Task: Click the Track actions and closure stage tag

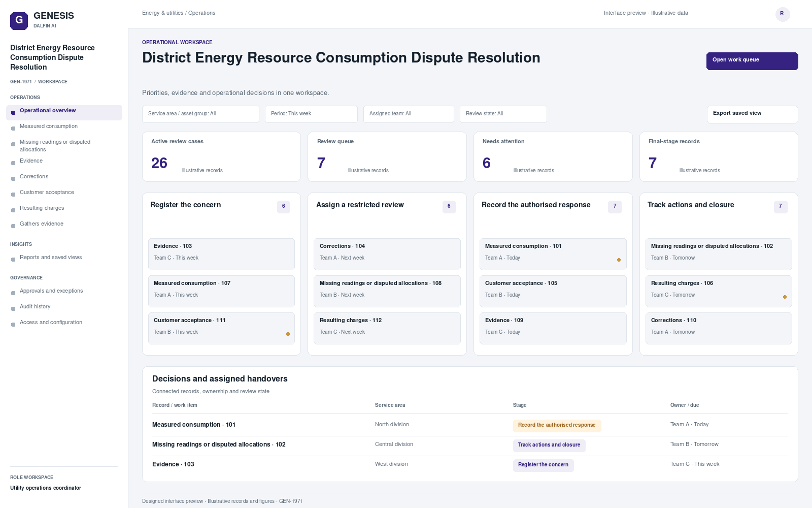Action: click(549, 445)
